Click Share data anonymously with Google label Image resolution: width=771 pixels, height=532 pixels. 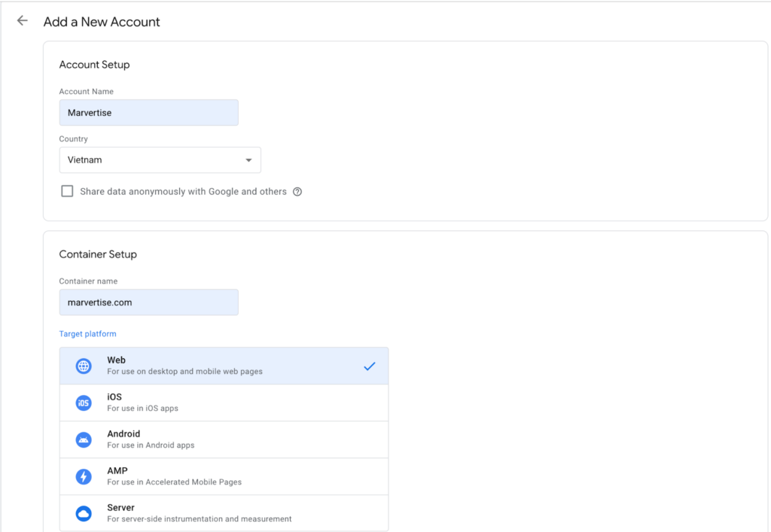click(184, 192)
